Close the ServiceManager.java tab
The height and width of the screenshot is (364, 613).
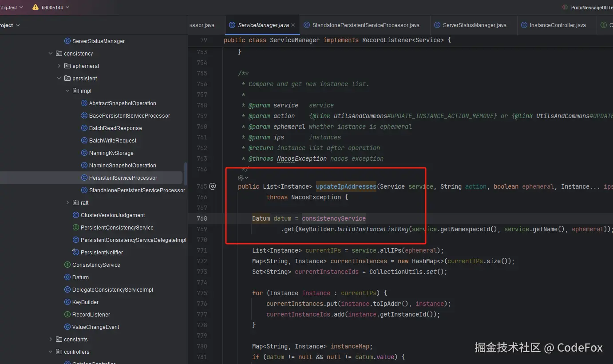pos(293,25)
